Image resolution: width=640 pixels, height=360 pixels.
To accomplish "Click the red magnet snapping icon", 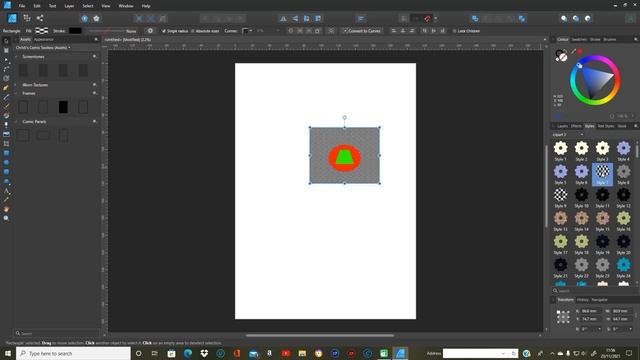I will click(x=427, y=18).
